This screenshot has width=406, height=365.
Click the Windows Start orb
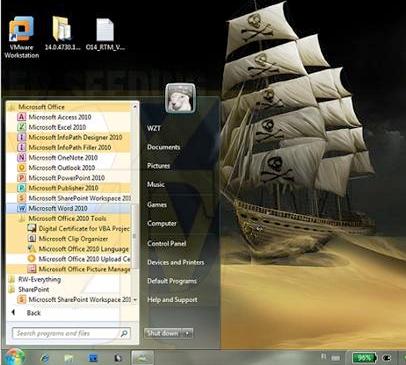pos(14,357)
